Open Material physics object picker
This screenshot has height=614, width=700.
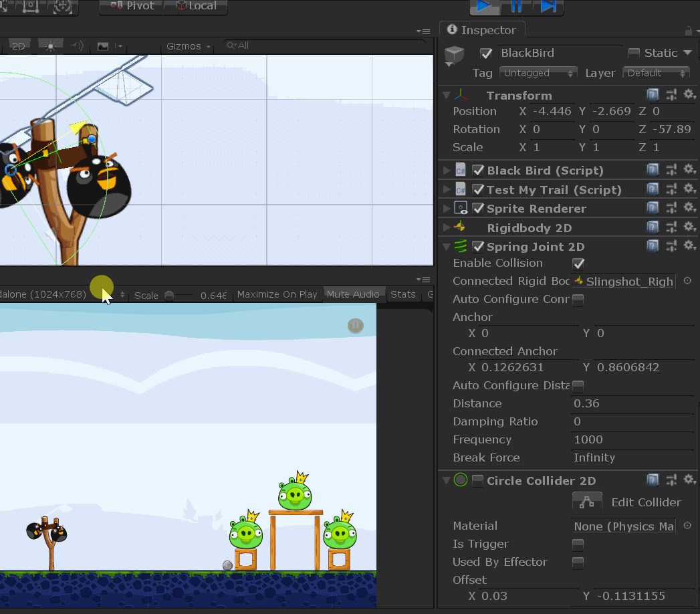tap(687, 526)
